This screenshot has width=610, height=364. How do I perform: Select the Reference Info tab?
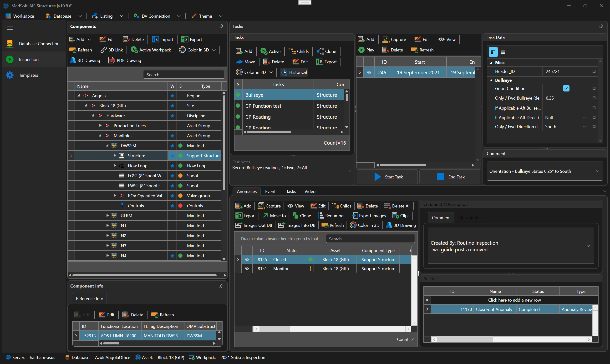pyautogui.click(x=90, y=298)
